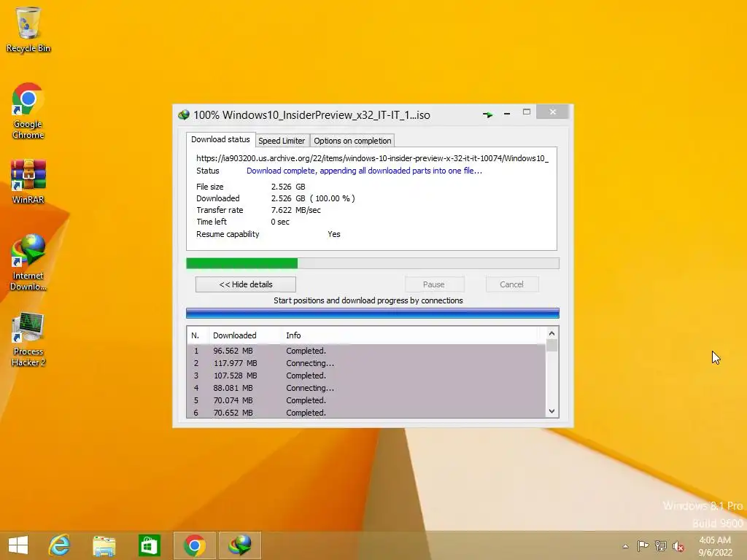Open the Recycle Bin desktop icon
Image resolution: width=747 pixels, height=560 pixels.
coord(28,29)
